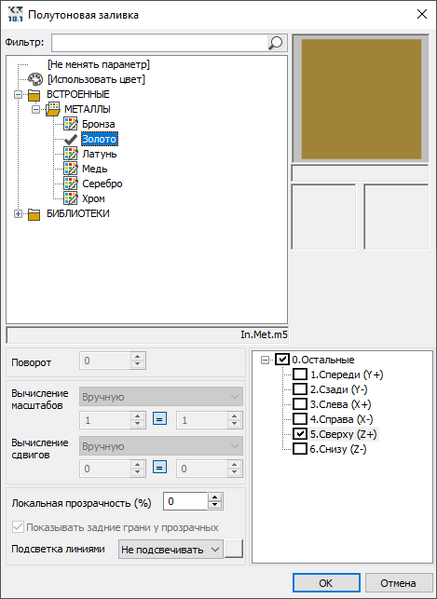Image resolution: width=437 pixels, height=599 pixels.
Task: Click the gold material preview swatch
Action: [x=361, y=99]
